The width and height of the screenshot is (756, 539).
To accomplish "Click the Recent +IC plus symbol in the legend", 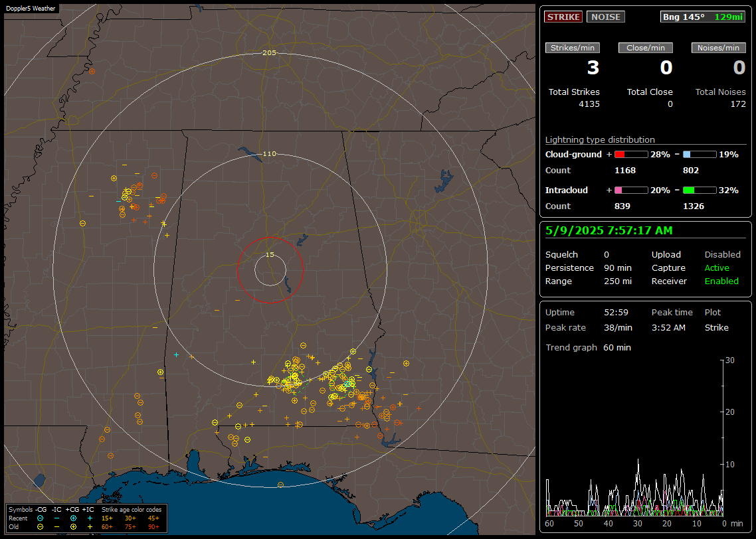I will [90, 518].
